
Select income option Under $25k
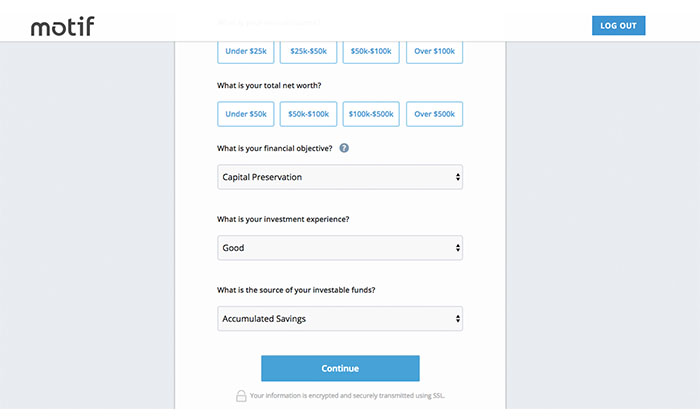(246, 52)
